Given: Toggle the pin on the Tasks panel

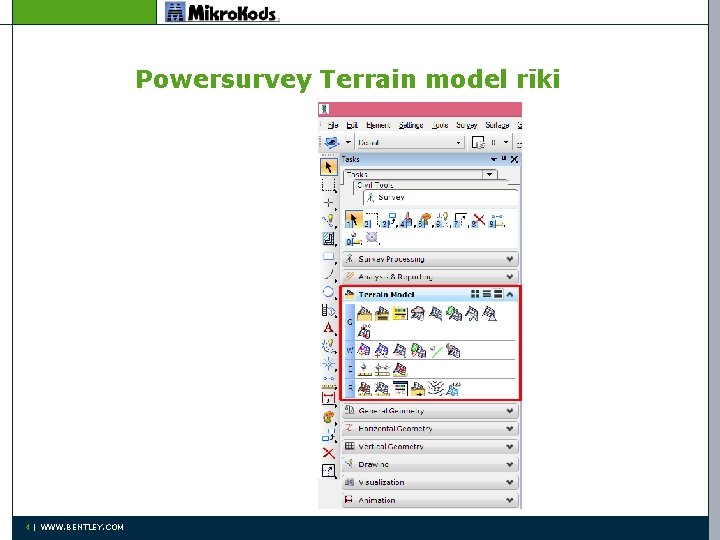Looking at the screenshot, I should click(504, 159).
